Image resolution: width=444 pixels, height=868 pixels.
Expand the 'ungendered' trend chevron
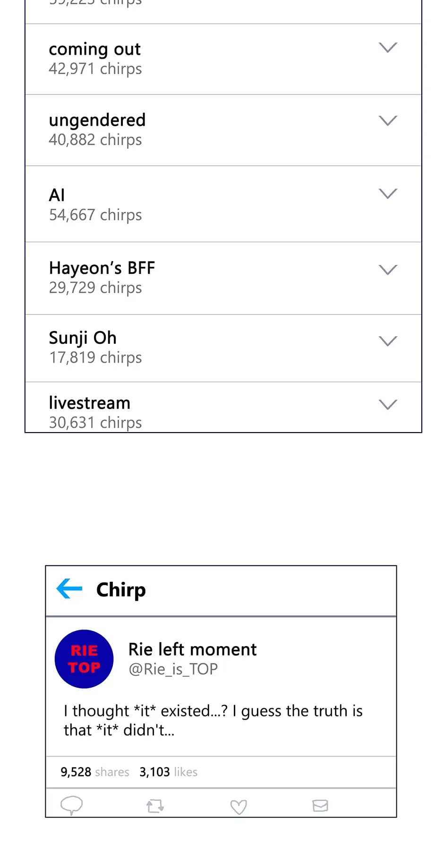pos(388,120)
